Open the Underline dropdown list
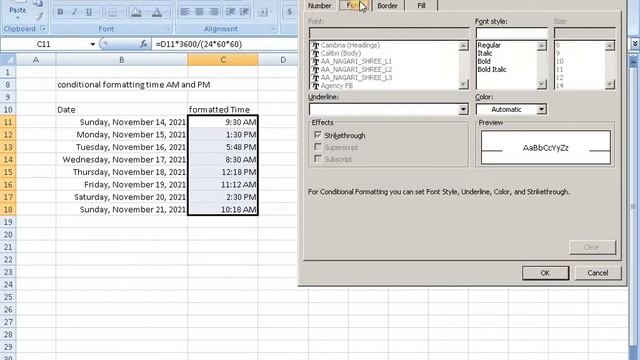 (463, 109)
